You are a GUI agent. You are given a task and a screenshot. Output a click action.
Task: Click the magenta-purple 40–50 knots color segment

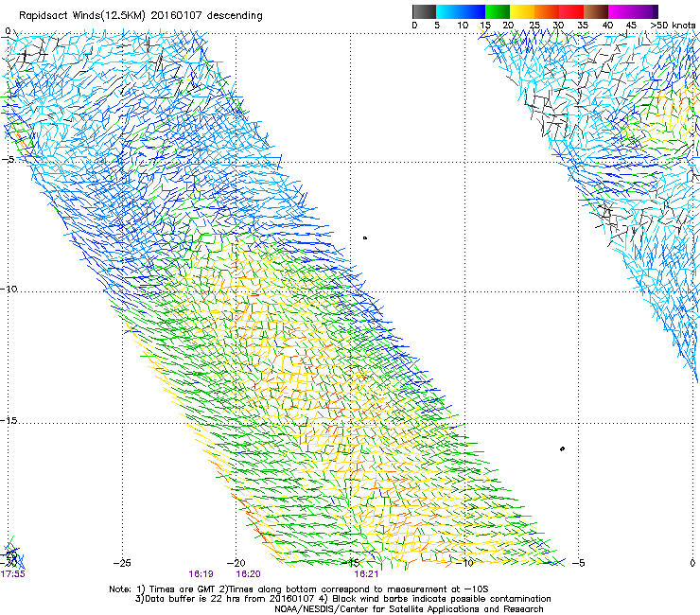coord(633,11)
